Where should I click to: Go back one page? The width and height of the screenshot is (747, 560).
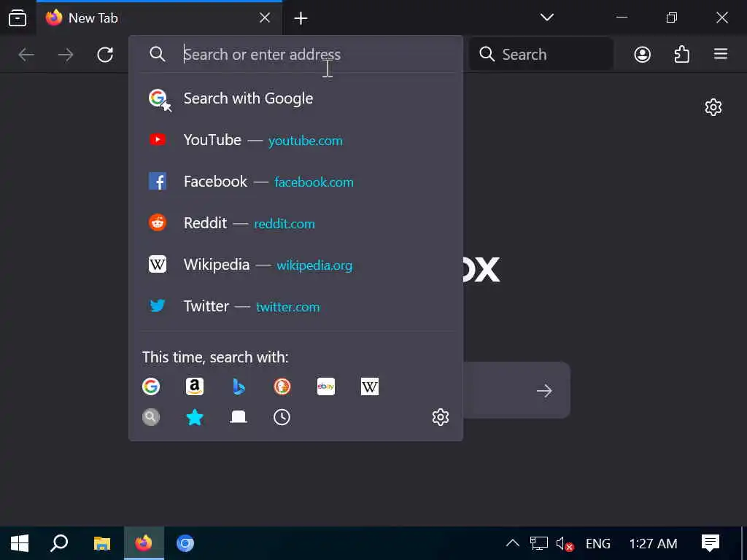(26, 55)
